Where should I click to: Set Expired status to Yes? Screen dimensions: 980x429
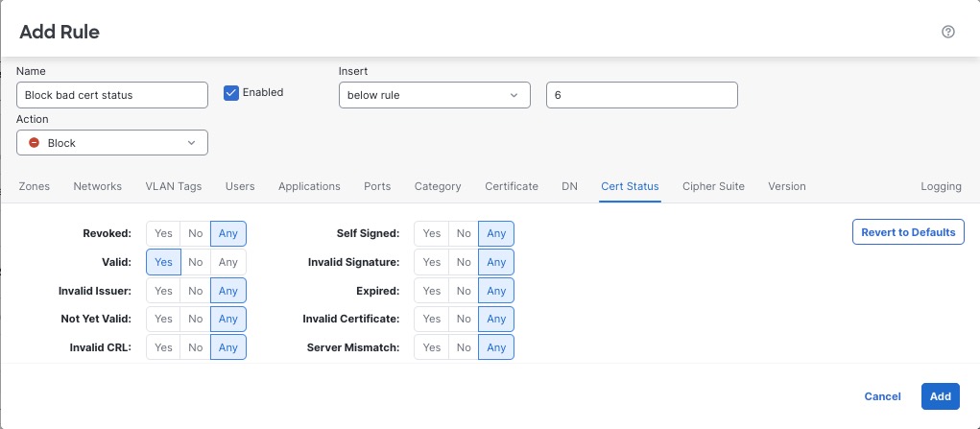[432, 291]
